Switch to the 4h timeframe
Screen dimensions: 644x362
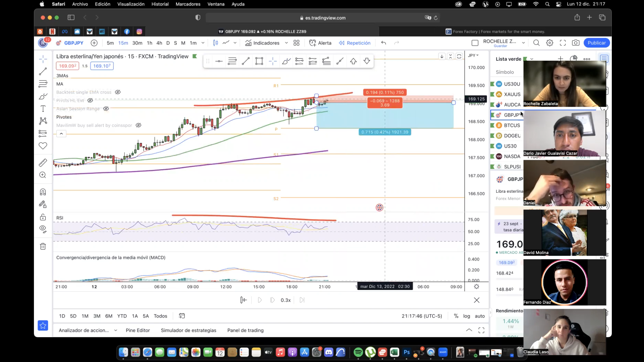click(159, 43)
